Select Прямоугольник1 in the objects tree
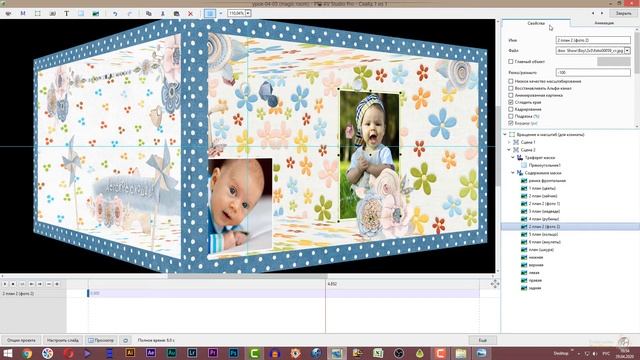 [x=544, y=165]
